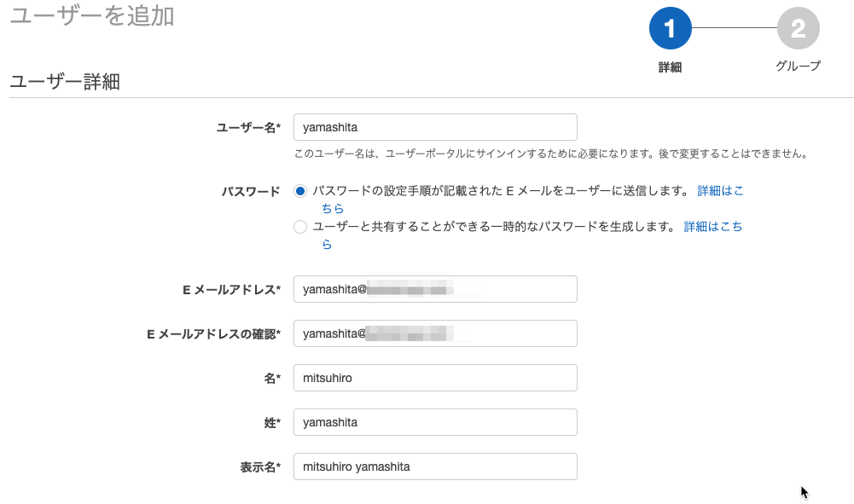Viewport: 854px width, 504px height.
Task: Click the ユーザー詳細 section heading
Action: click(65, 82)
